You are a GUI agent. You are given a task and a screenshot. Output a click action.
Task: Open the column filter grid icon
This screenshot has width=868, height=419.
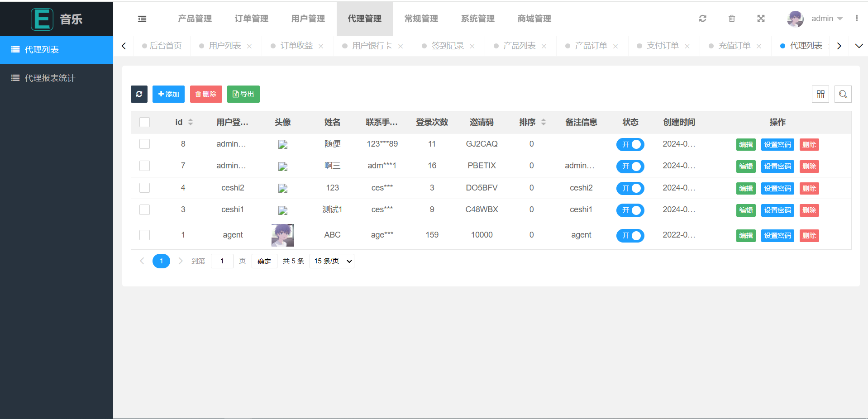(820, 94)
